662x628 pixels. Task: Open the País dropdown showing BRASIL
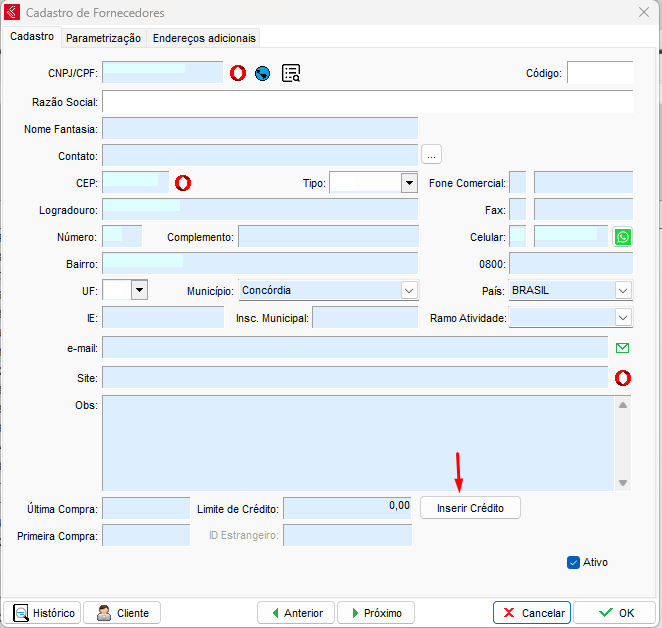point(623,290)
